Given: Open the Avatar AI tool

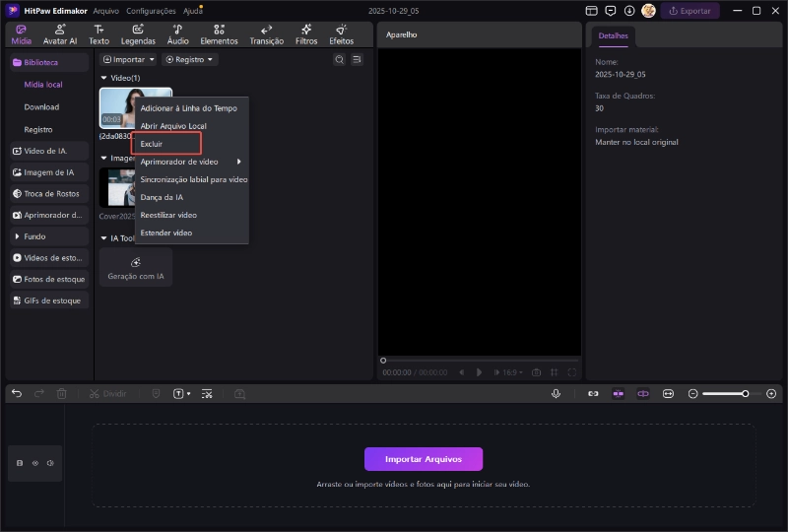Looking at the screenshot, I should [59, 34].
